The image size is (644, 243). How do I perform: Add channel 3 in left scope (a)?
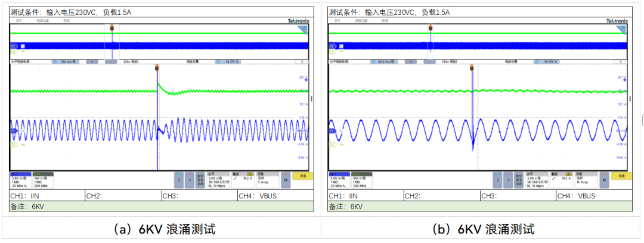pyautogui.click(x=189, y=180)
